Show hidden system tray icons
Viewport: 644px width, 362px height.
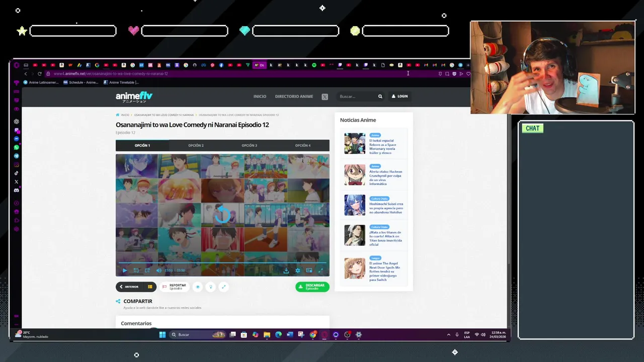point(449,334)
